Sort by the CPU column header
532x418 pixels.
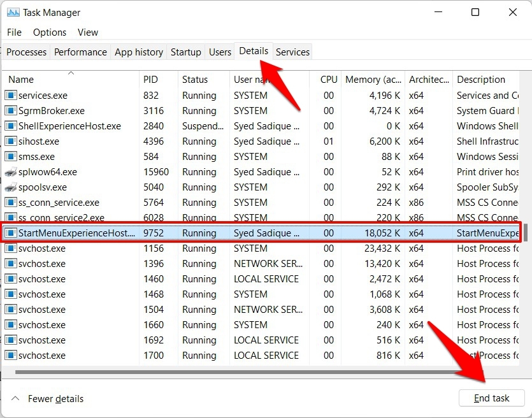326,80
